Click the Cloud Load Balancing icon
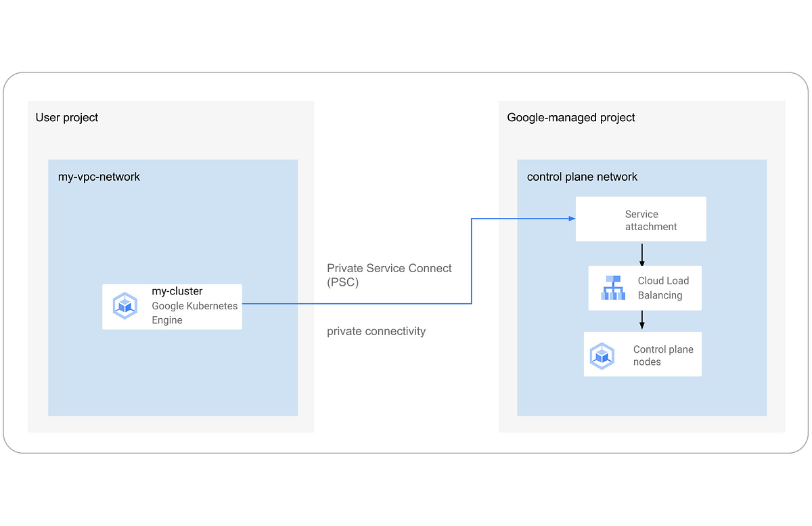The image size is (812, 526). (614, 288)
